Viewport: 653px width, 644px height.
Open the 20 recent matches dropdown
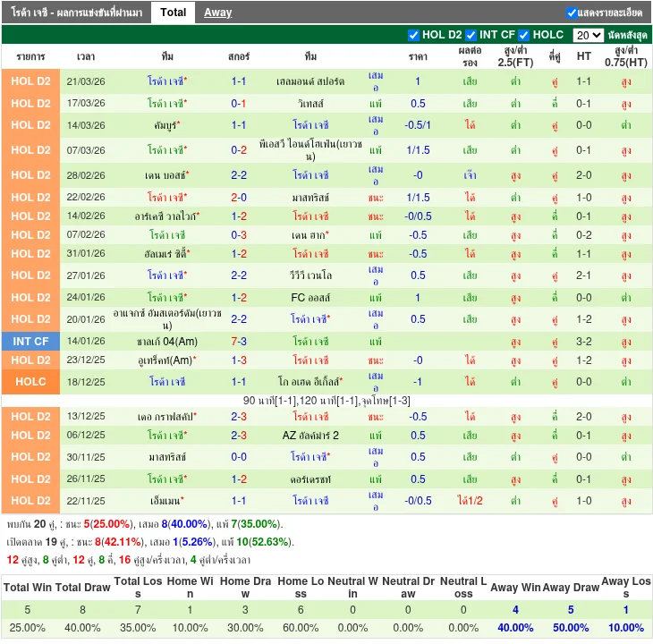point(588,35)
